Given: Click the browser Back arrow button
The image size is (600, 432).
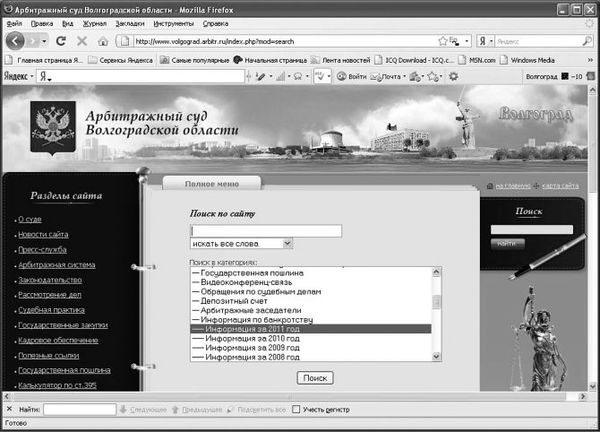Looking at the screenshot, I should pyautogui.click(x=17, y=41).
